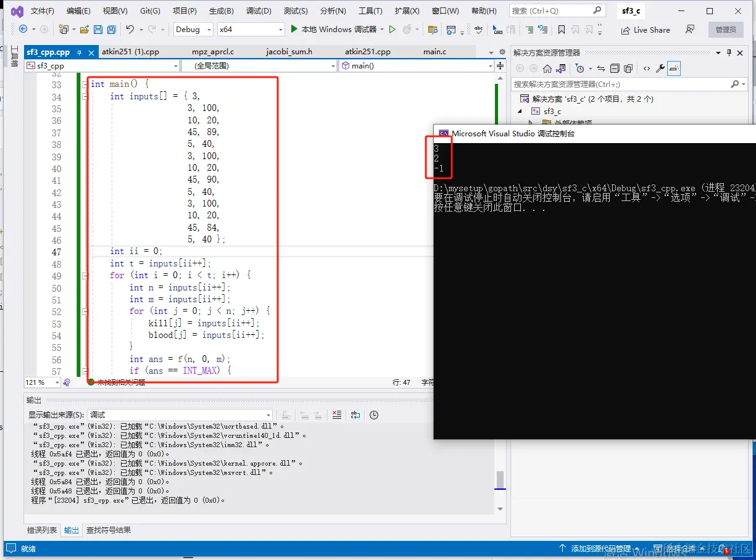Close the sf3_cpp.cpp tab
This screenshot has width=756, height=560.
90,52
